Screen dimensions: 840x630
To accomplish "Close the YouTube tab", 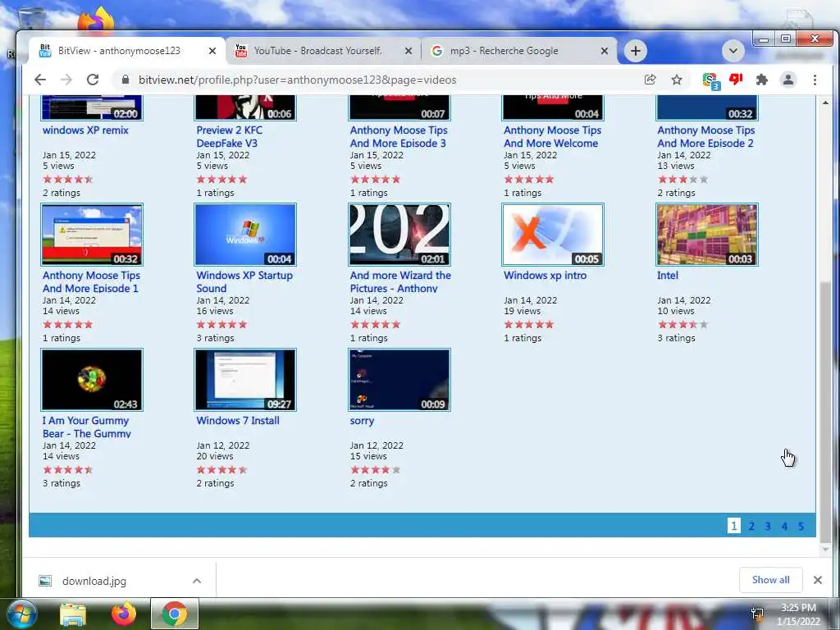I will (x=409, y=51).
